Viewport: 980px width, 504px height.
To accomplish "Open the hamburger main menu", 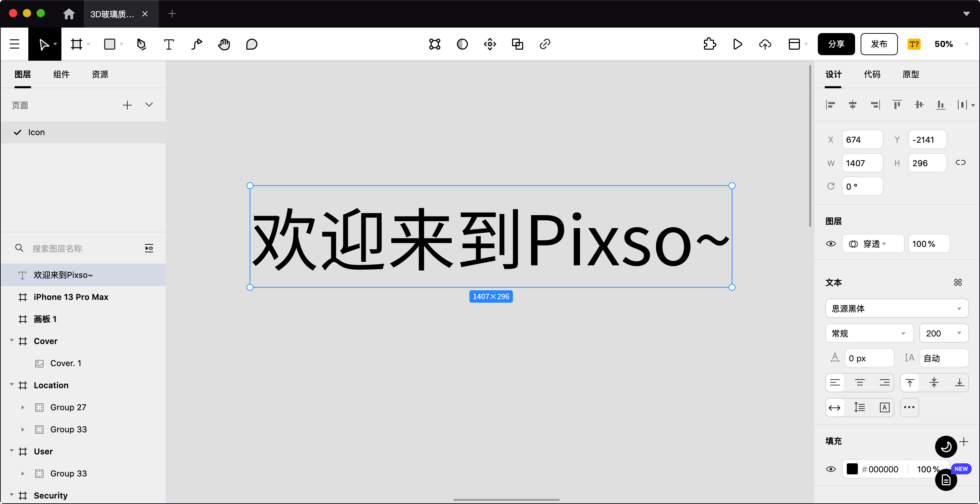I will point(14,44).
